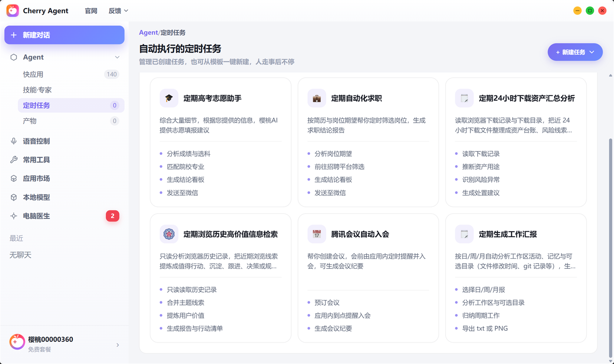The height and width of the screenshot is (364, 614).
Task: Click the 免费套餐 plan label
Action: (40, 350)
